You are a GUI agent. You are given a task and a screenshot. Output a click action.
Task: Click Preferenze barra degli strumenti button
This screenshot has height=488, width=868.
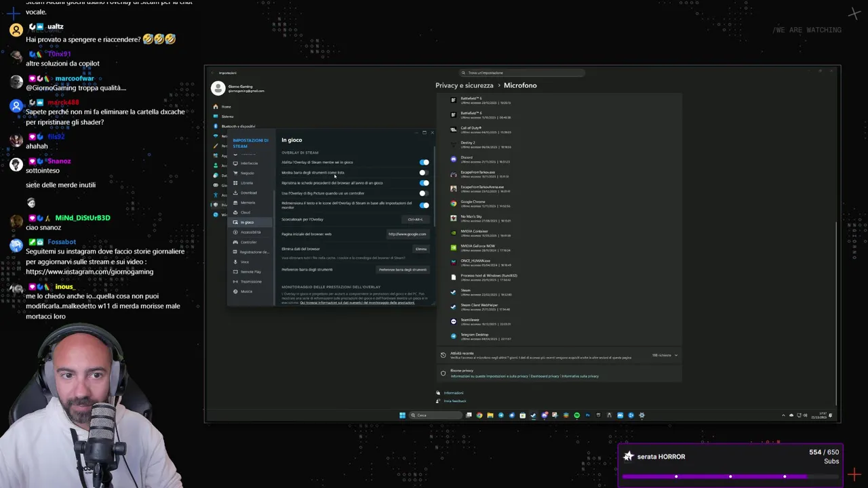click(x=403, y=270)
